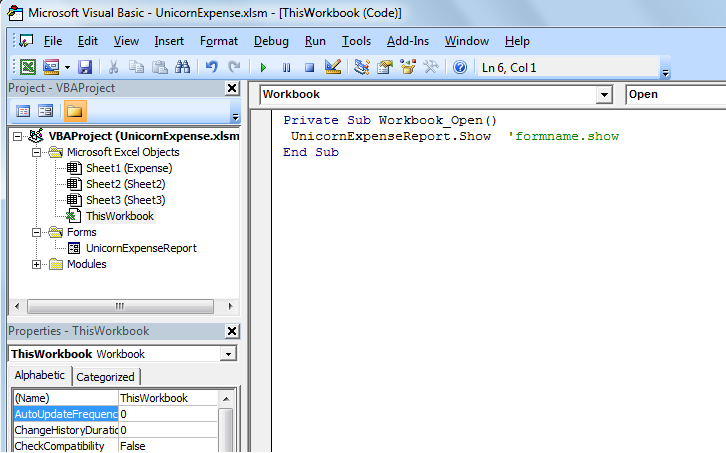726x453 pixels.
Task: Open the Run menu
Action: tap(315, 41)
